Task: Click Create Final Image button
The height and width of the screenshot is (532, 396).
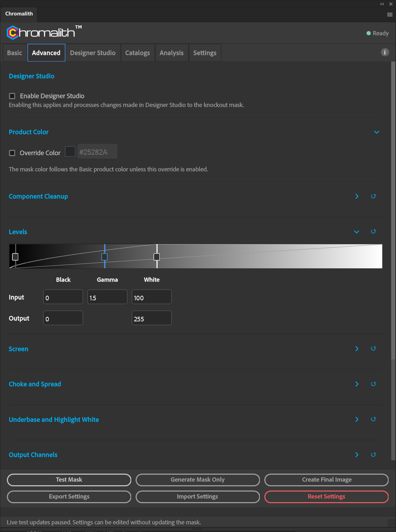Action: pyautogui.click(x=327, y=480)
